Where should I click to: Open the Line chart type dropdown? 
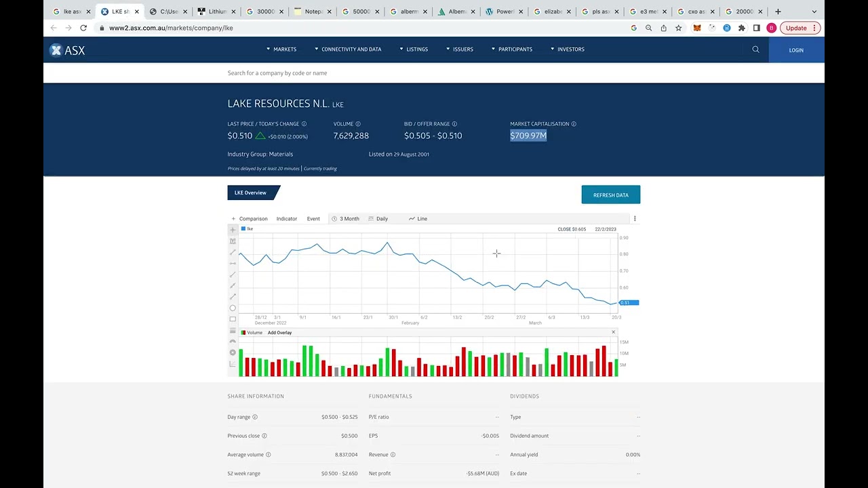[418, 219]
